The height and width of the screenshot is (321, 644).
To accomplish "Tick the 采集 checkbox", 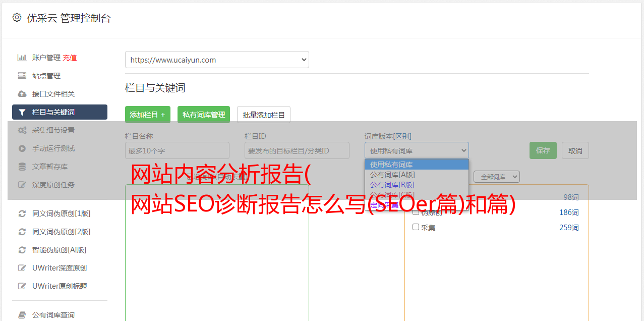I will (416, 227).
